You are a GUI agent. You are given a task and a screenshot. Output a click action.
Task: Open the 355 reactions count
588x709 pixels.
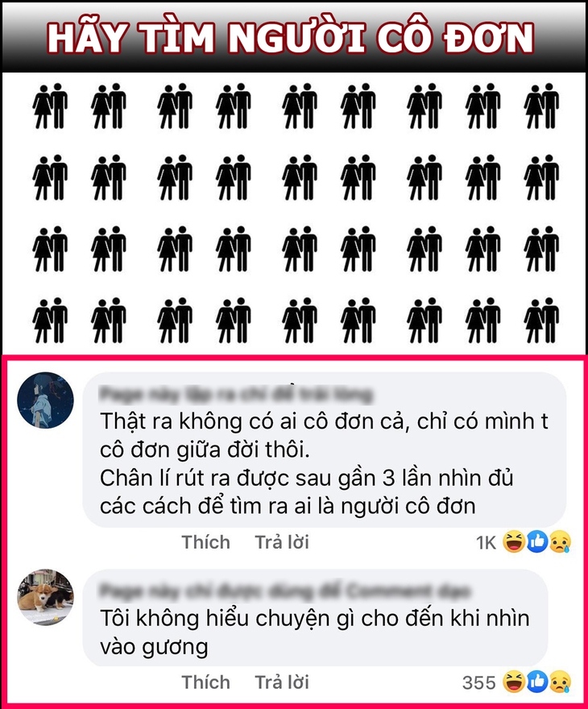[478, 682]
